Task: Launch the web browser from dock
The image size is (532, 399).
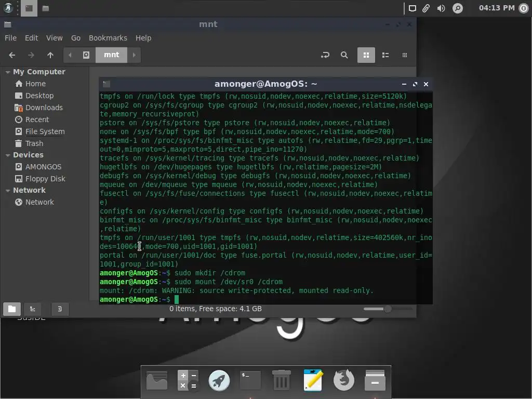Action: [x=344, y=380]
